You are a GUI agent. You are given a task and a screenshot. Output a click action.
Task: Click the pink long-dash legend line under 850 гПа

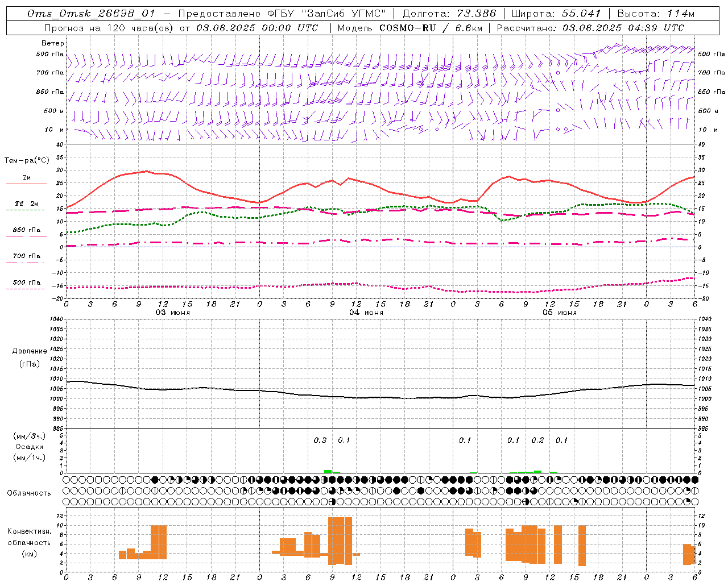[x=26, y=235]
